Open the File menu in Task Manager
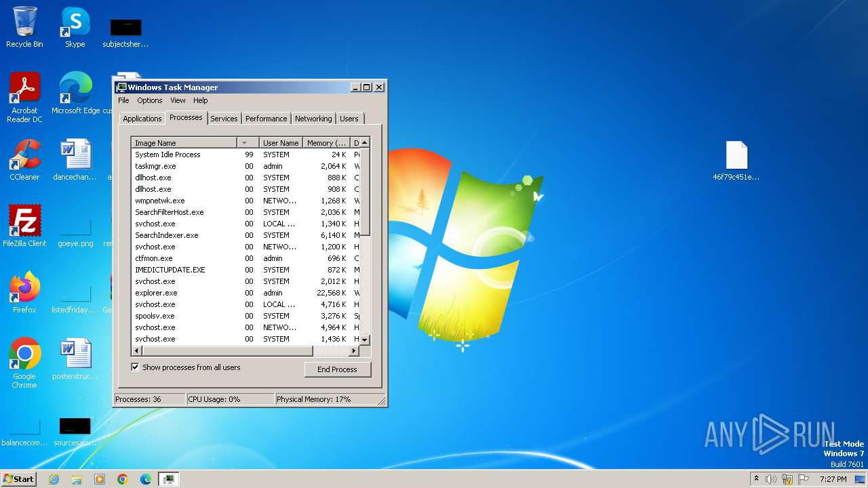The height and width of the screenshot is (488, 868). pos(123,100)
